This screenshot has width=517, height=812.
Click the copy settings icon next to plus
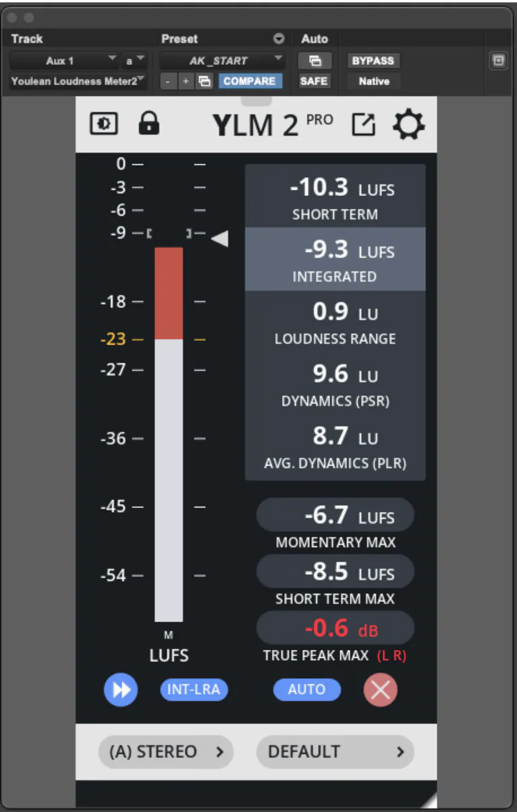[204, 81]
